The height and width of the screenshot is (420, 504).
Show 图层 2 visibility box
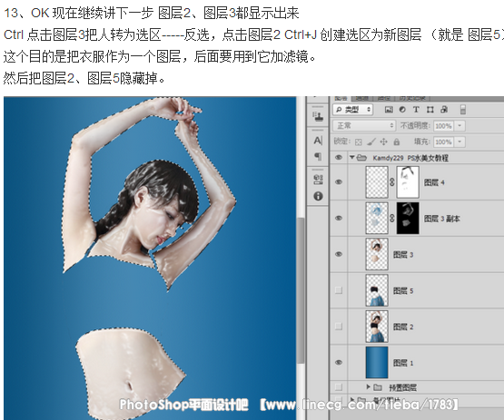[x=339, y=327]
